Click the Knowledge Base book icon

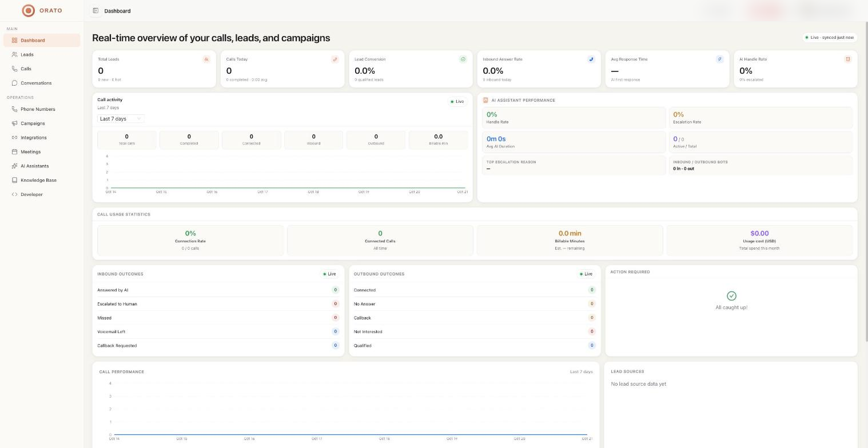pyautogui.click(x=14, y=180)
